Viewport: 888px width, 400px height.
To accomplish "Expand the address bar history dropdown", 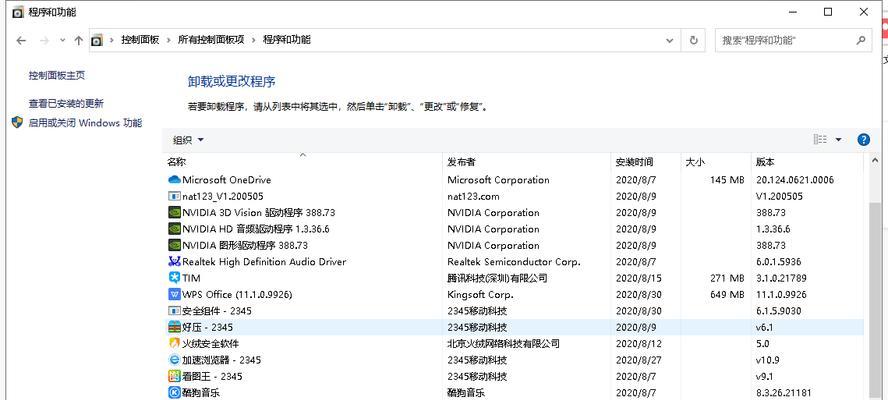I will click(670, 40).
